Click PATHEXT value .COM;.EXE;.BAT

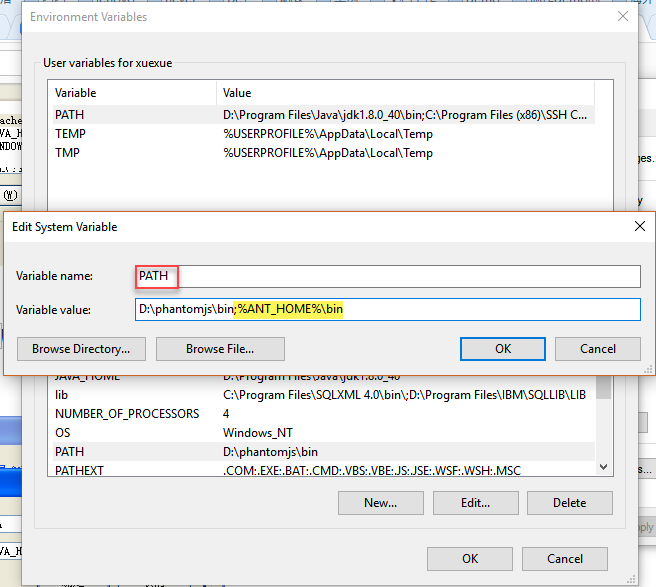click(372, 471)
